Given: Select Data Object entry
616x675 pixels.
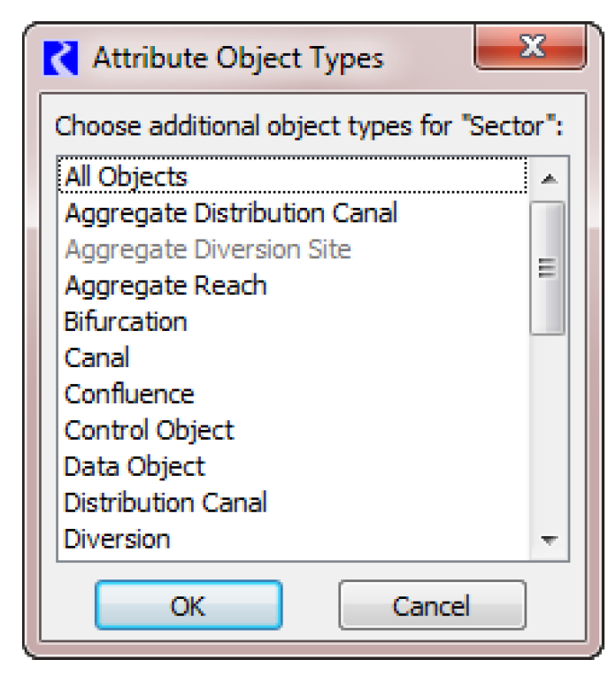Looking at the screenshot, I should tap(135, 466).
